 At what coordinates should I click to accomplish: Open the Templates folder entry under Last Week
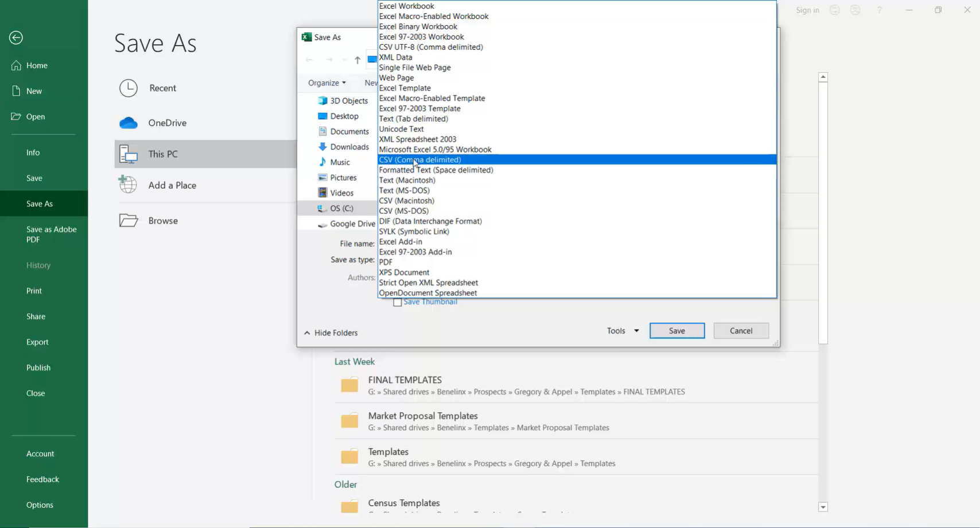click(x=576, y=457)
